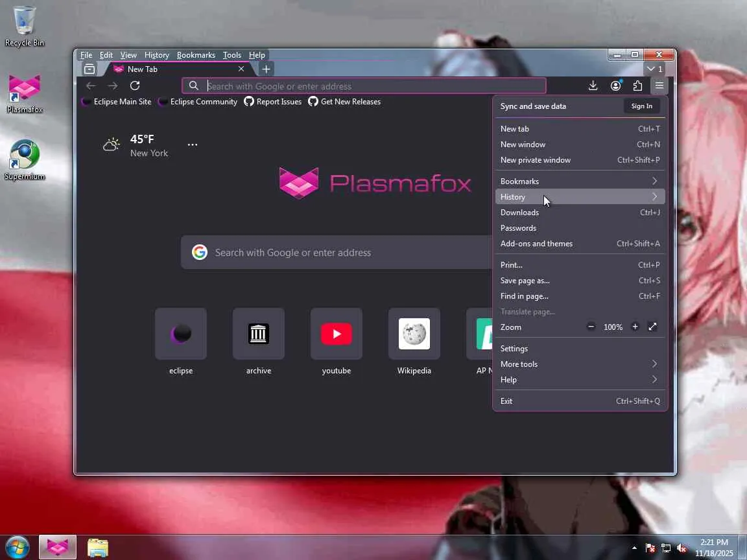Click the Google search box on page

point(337,252)
